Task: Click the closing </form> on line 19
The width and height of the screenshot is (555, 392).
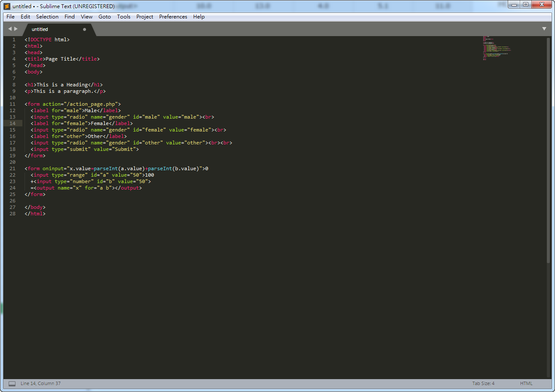Action: 35,156
